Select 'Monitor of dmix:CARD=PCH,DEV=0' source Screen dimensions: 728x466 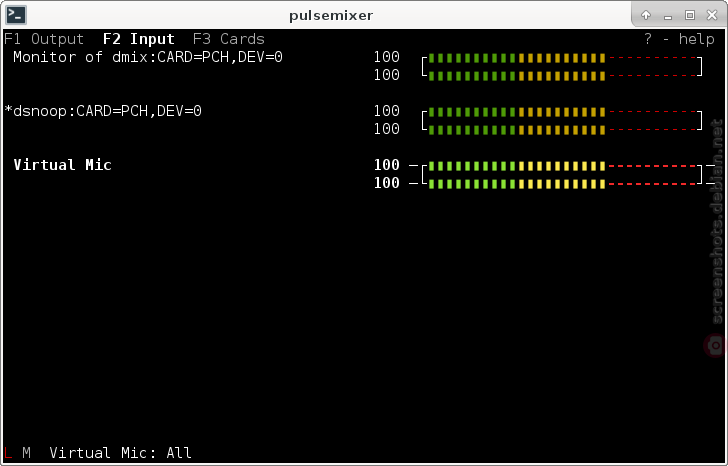(x=148, y=57)
